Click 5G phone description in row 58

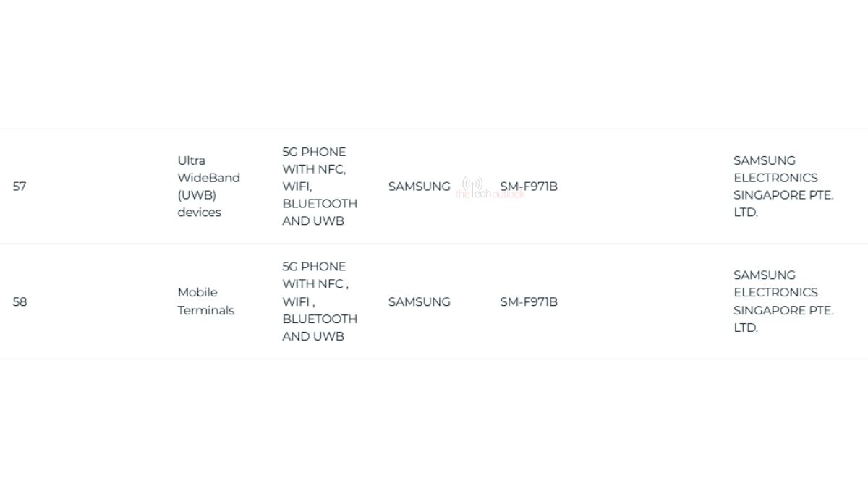click(320, 301)
